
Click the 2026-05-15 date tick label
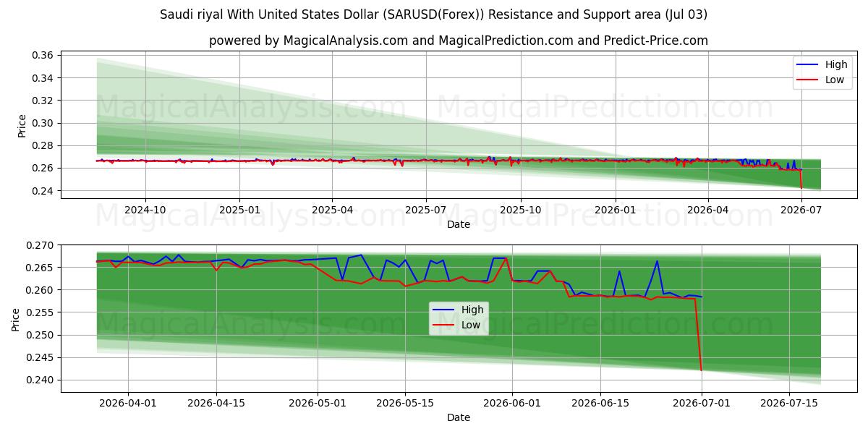pyautogui.click(x=405, y=404)
